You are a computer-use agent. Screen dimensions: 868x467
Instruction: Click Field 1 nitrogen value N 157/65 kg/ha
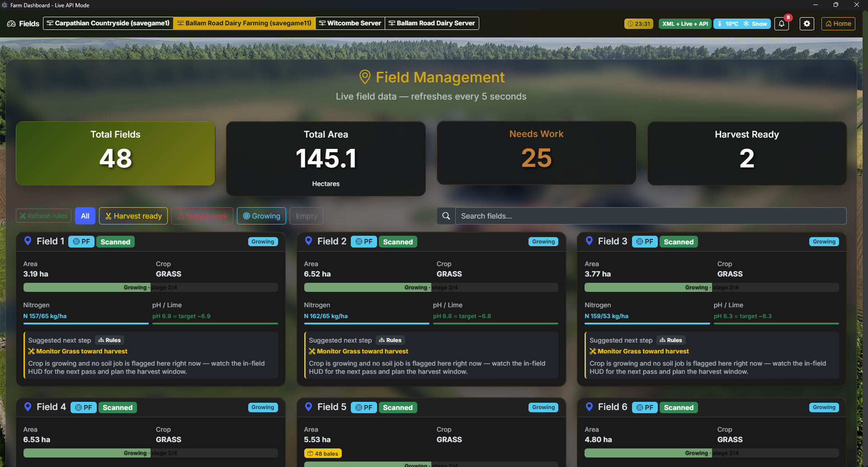pyautogui.click(x=45, y=316)
